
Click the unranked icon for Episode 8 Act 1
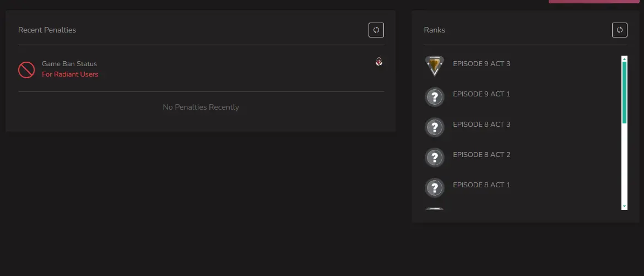(x=435, y=188)
